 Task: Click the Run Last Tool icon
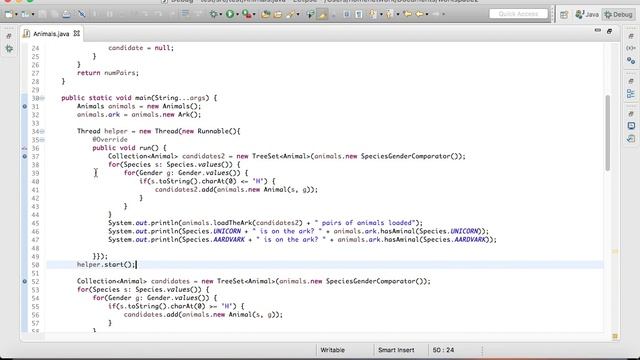pyautogui.click(x=247, y=14)
